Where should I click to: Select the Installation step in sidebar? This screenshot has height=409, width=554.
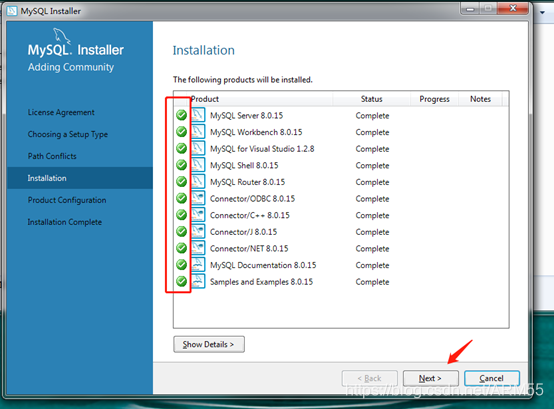pyautogui.click(x=80, y=178)
